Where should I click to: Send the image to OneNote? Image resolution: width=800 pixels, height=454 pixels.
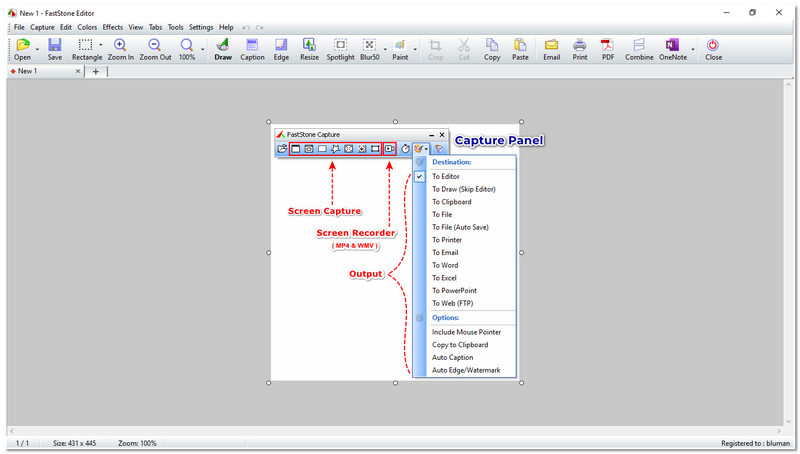click(671, 49)
